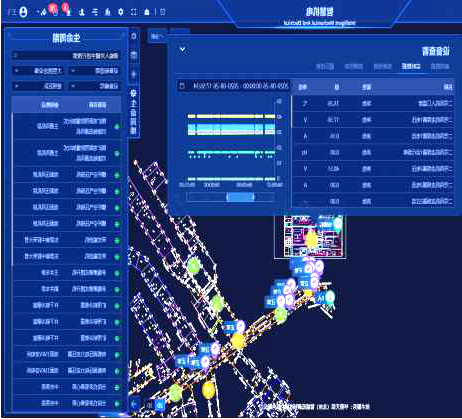This screenshot has width=462, height=419.
Task: Switch the map to the highlighted 3D view
Action: coord(159,405)
